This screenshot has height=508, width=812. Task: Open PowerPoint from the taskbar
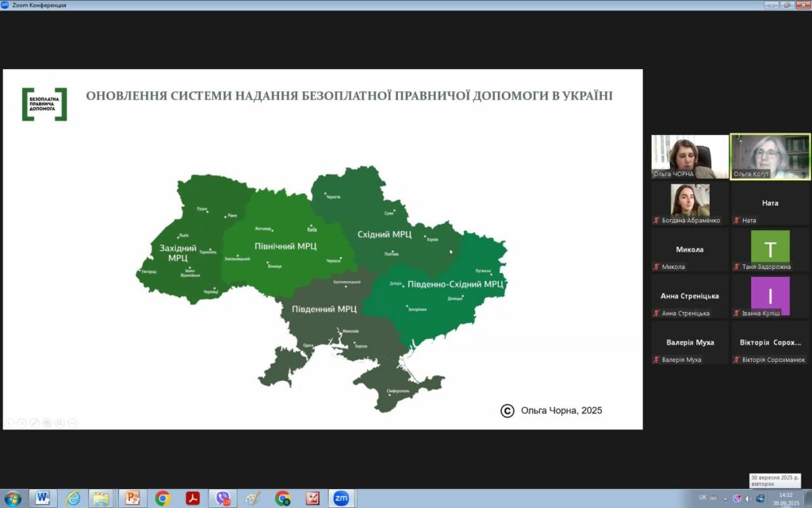click(x=132, y=498)
